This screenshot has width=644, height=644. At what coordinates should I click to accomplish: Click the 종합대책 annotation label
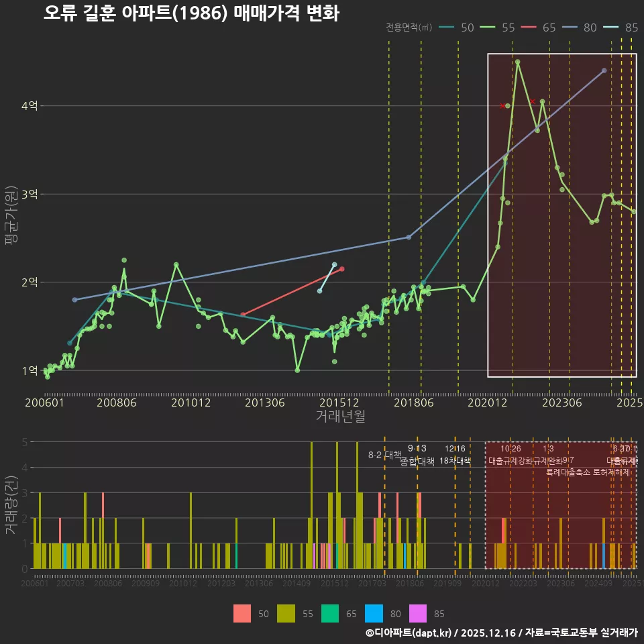click(x=417, y=462)
